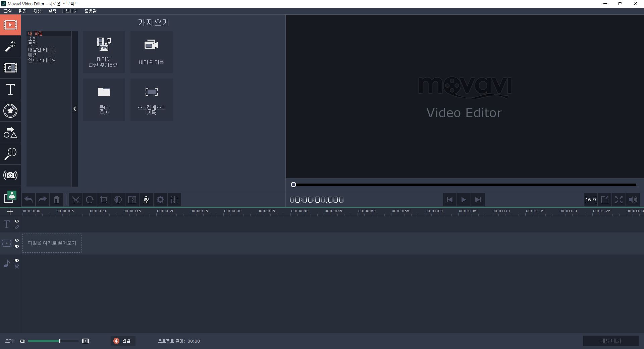Toggle audio track unlink icon
The height and width of the screenshot is (349, 644).
[x=17, y=266]
